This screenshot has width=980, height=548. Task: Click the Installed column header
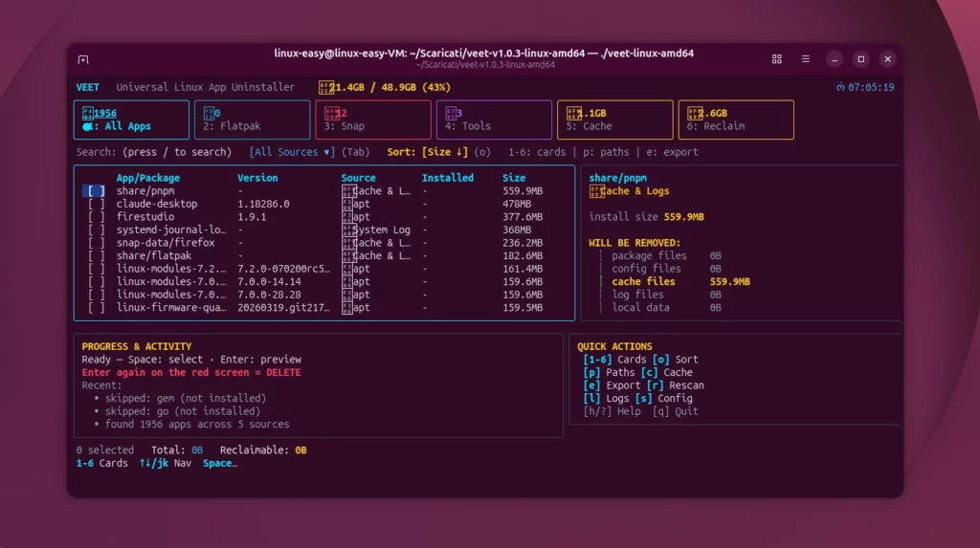tap(448, 178)
